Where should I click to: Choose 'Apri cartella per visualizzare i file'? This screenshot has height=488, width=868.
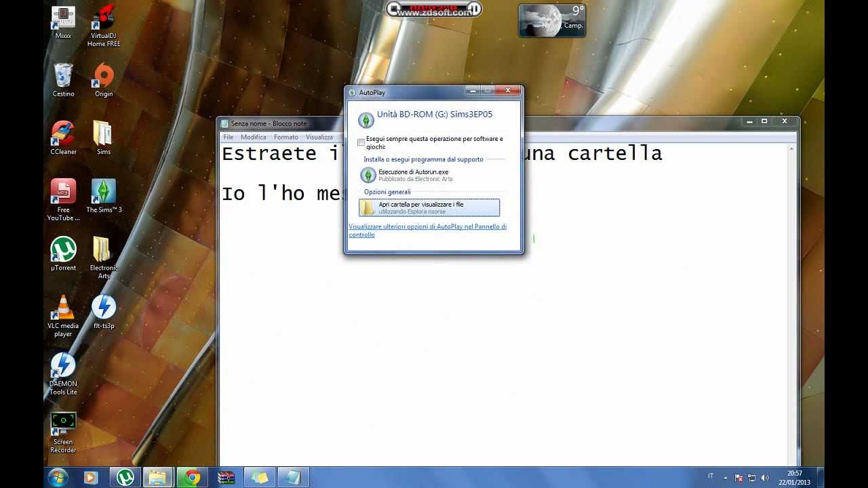pyautogui.click(x=429, y=207)
